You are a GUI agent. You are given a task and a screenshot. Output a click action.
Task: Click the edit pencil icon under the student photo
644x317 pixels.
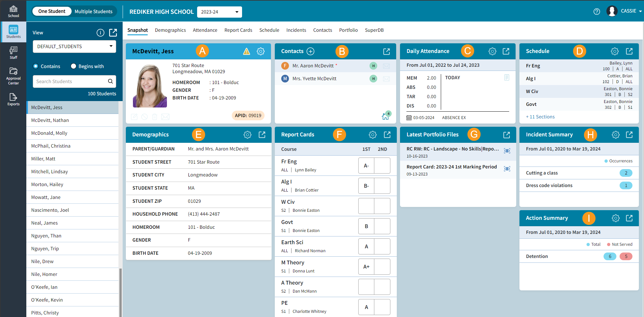(x=134, y=116)
